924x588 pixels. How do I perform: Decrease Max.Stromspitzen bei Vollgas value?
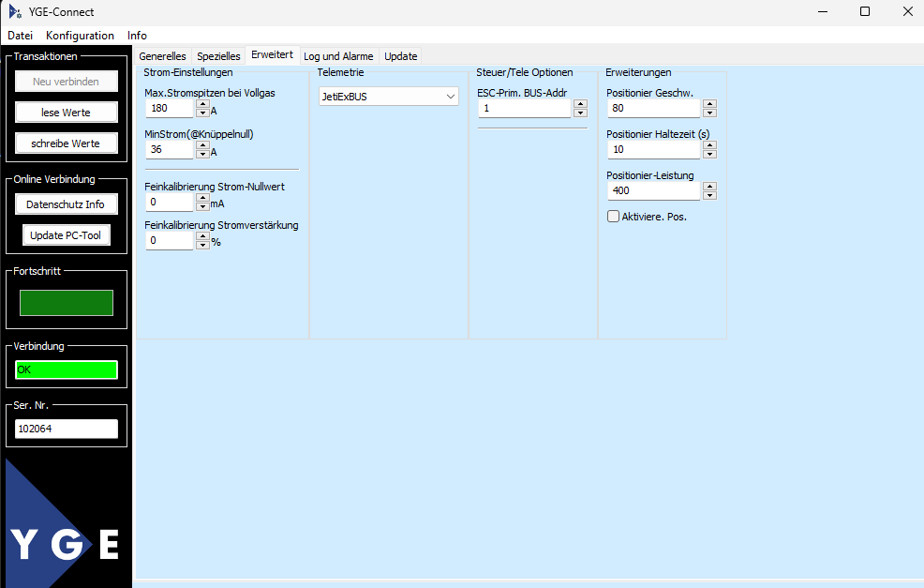[x=202, y=113]
